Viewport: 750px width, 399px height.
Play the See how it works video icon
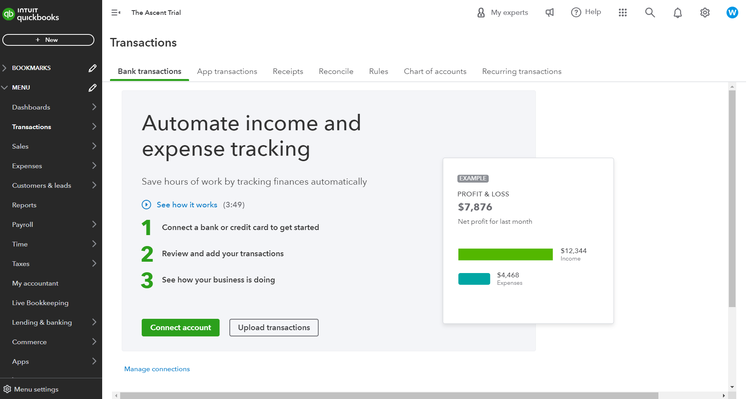click(146, 205)
